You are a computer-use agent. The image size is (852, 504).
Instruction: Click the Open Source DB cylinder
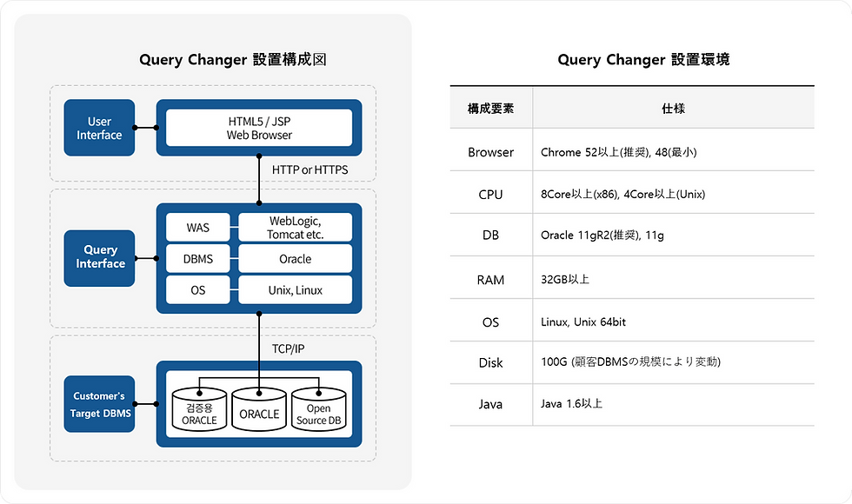318,410
